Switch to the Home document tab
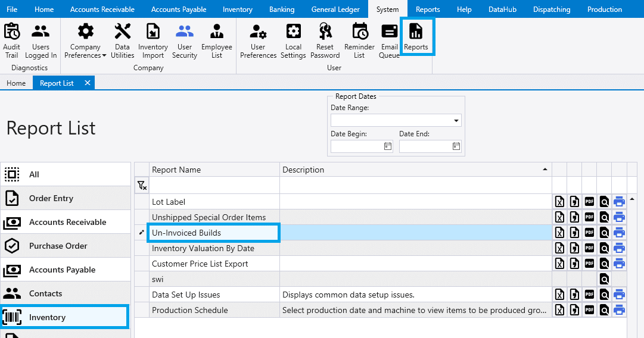The height and width of the screenshot is (338, 644). coord(16,83)
